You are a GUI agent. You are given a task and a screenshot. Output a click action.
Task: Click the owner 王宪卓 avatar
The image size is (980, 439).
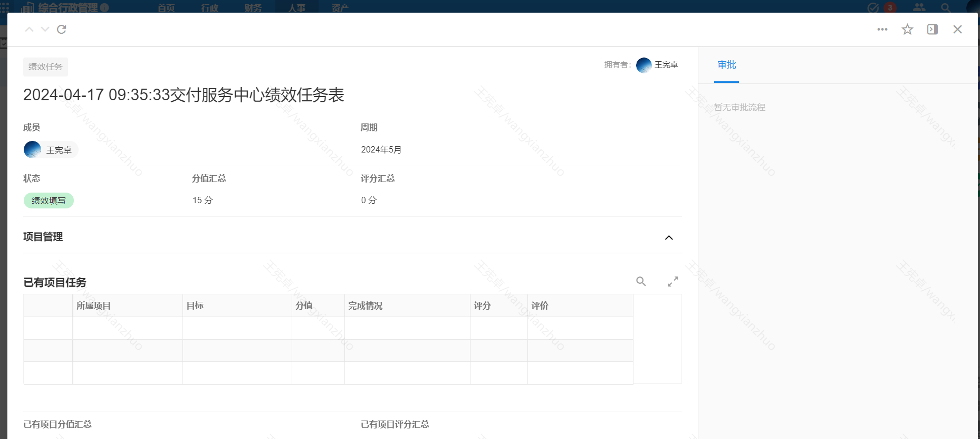[644, 65]
